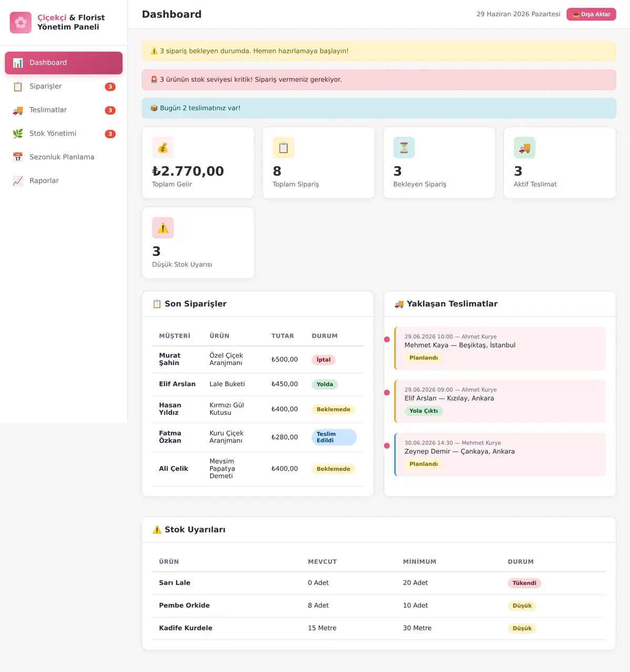Click the warning icon on Düşük Stok Uyarısı card
Image resolution: width=630 pixels, height=672 pixels.
[x=163, y=228]
